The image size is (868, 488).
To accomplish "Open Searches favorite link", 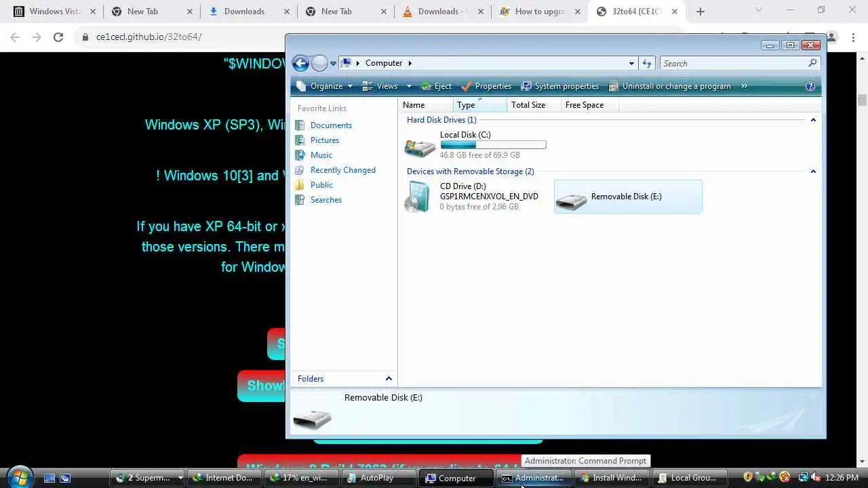I will tap(325, 200).
